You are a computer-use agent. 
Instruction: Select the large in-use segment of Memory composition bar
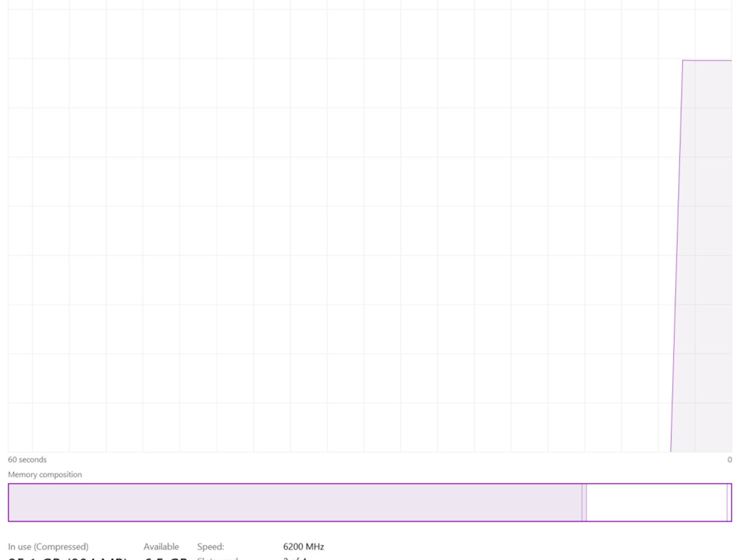(295, 502)
